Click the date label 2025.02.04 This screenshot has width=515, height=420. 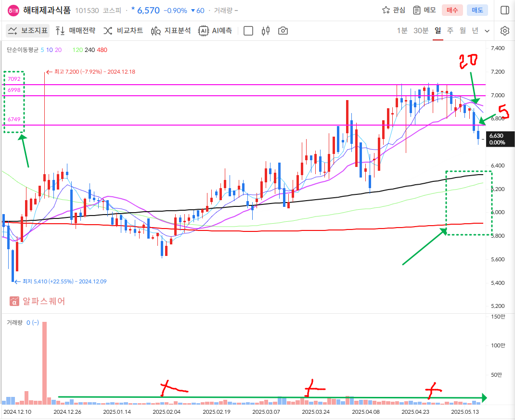coord(167,412)
